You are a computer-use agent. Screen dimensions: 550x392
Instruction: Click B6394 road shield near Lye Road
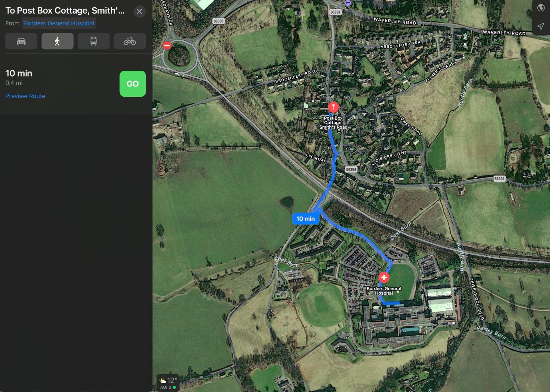click(x=351, y=169)
